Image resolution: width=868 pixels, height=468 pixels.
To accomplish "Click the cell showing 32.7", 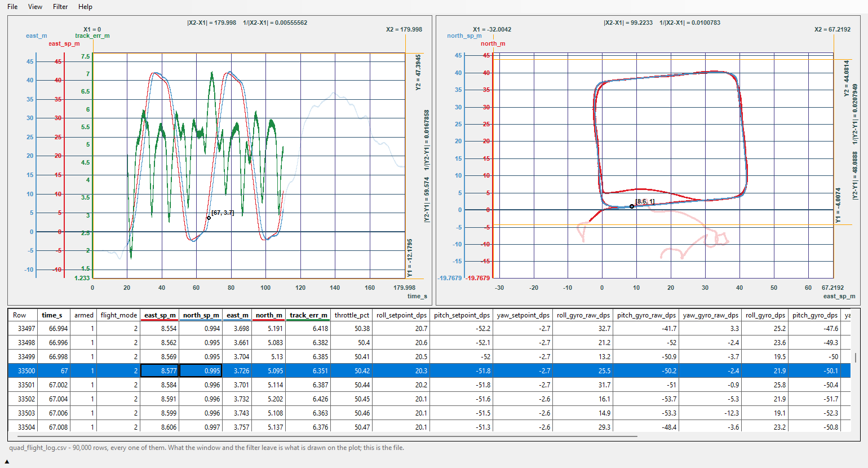I will pyautogui.click(x=583, y=329).
